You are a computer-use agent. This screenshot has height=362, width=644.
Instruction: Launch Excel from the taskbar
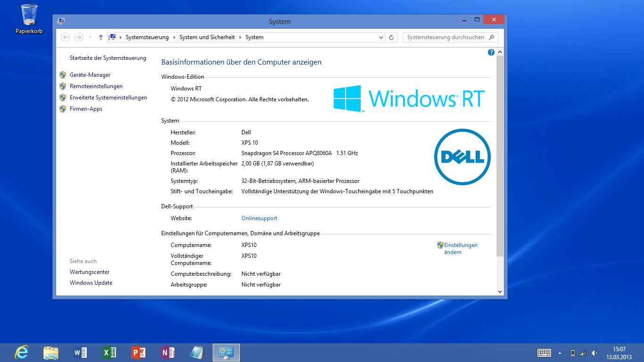(109, 353)
